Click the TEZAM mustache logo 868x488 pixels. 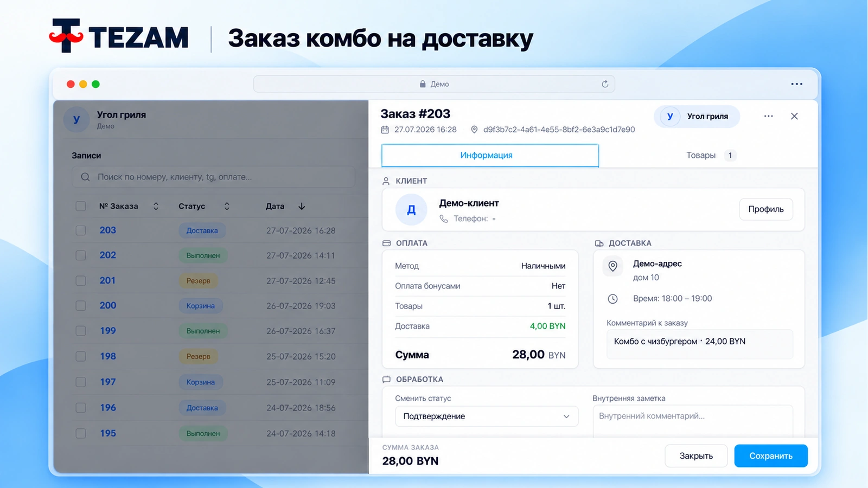coord(66,36)
